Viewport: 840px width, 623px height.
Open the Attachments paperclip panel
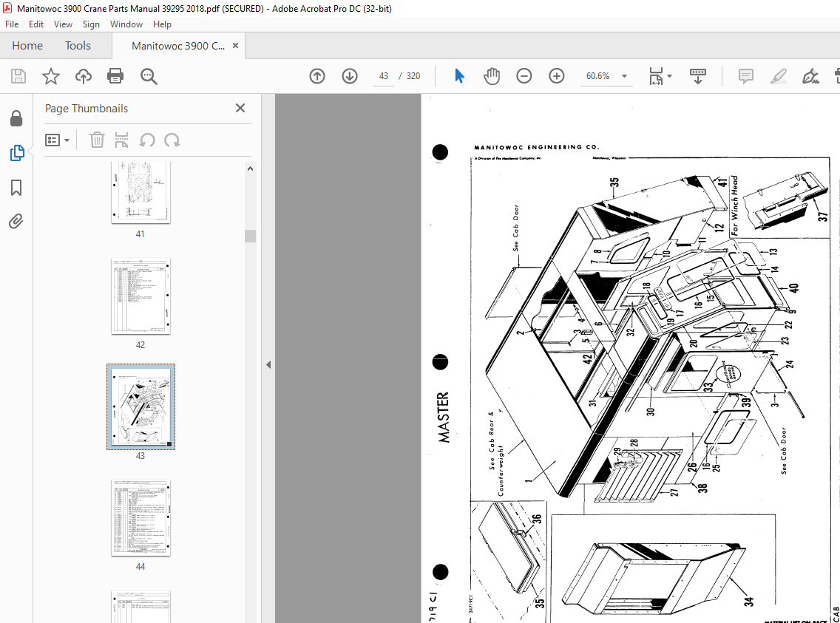(x=16, y=221)
